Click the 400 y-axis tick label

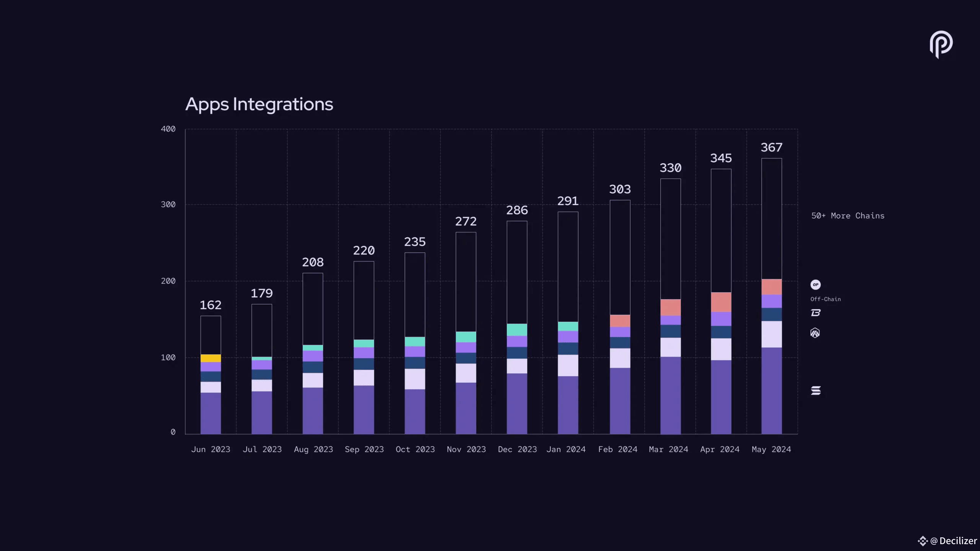[x=168, y=129]
